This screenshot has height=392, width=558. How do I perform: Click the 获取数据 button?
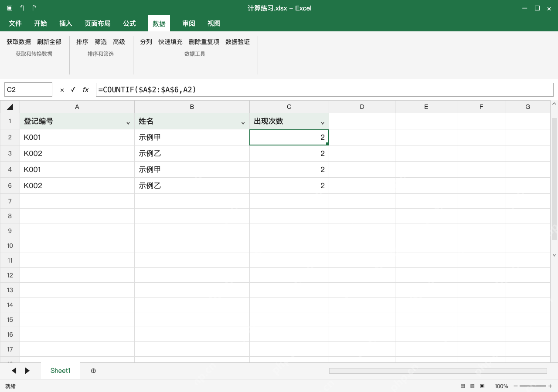[x=19, y=42]
